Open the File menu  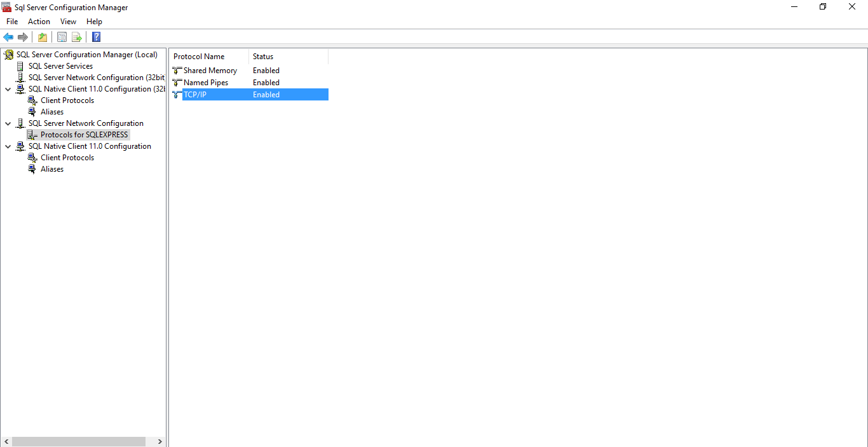(x=12, y=22)
